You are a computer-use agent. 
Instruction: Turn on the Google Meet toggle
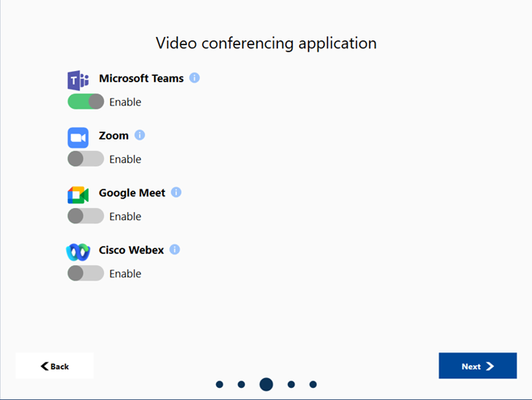point(85,216)
